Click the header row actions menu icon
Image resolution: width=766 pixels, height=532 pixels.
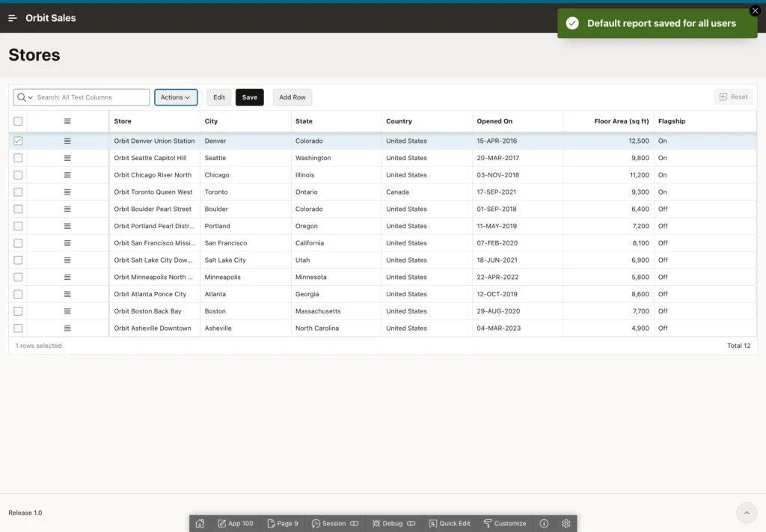67,121
